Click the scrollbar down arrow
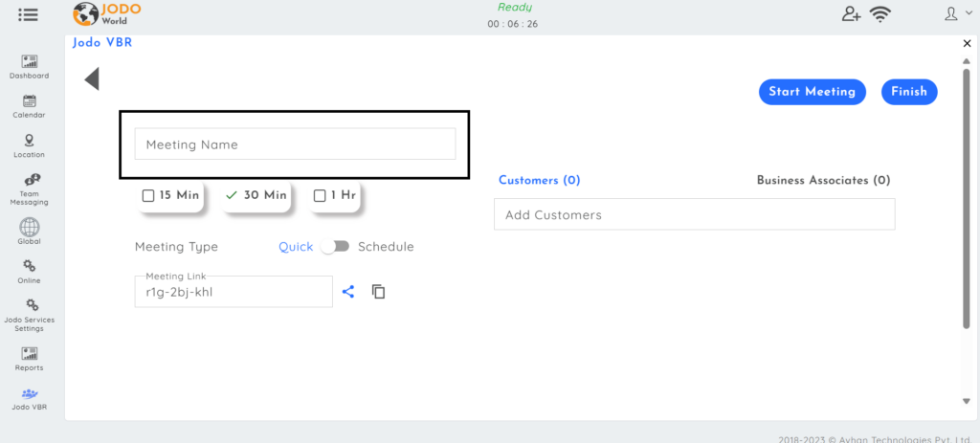This screenshot has width=980, height=443. pyautogui.click(x=967, y=401)
